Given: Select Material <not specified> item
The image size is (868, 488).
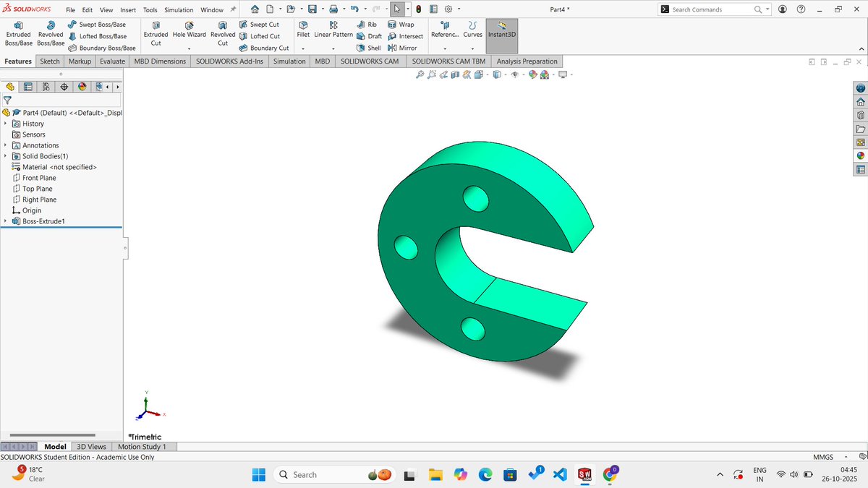Looking at the screenshot, I should point(54,167).
